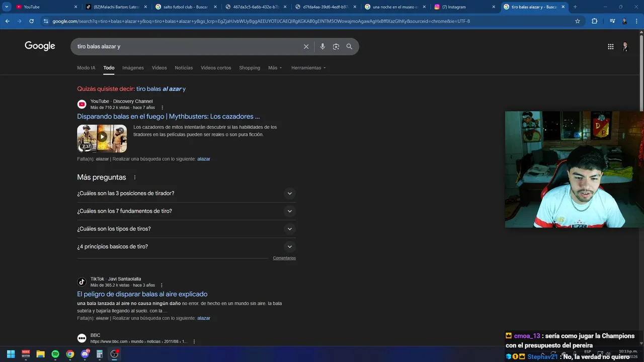Select the Imágenes search filter
The width and height of the screenshot is (644, 362).
click(x=133, y=68)
